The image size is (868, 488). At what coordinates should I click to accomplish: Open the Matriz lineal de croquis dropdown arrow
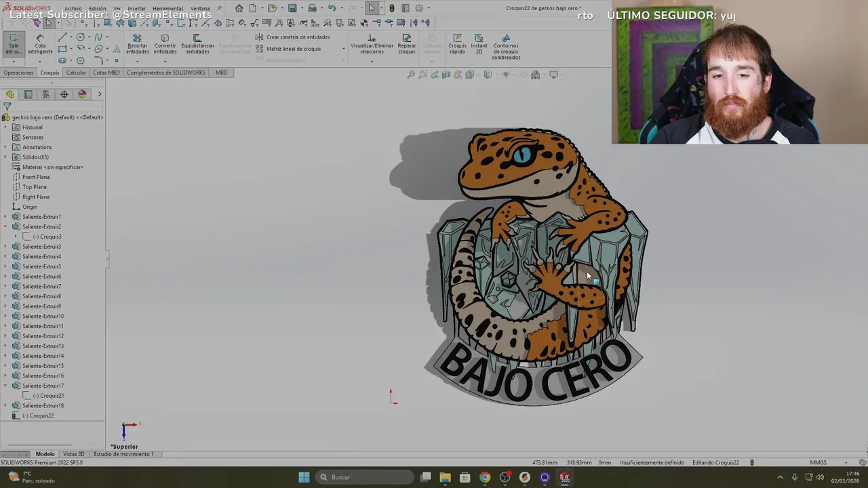(x=343, y=49)
